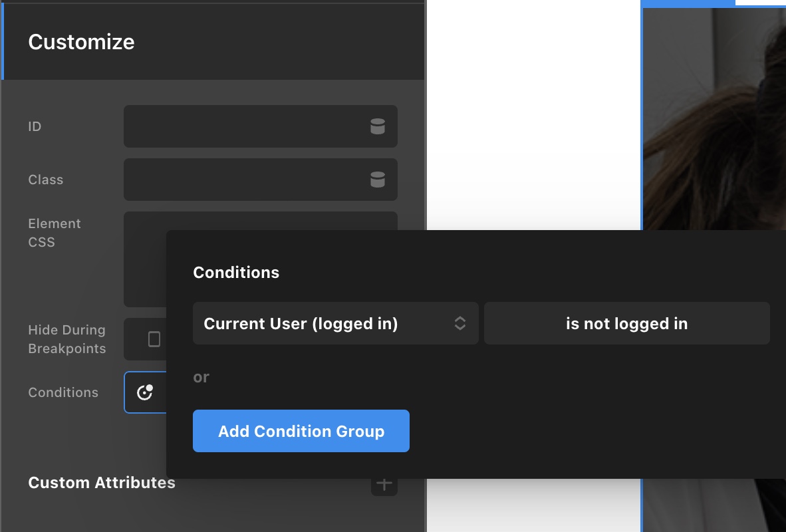Viewport: 786px width, 532px height.
Task: Click the blue selection bar above the photo
Action: 688,3
